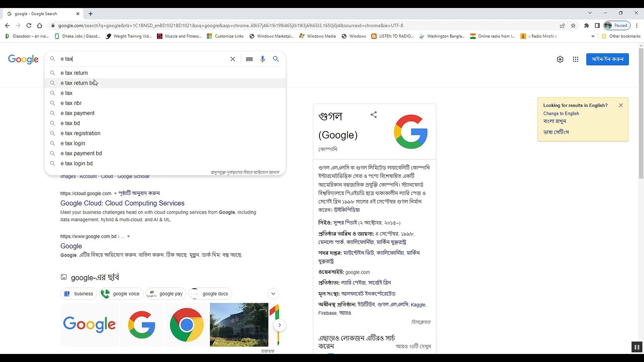Show next images with the right arrow
This screenshot has height=362, width=644.
tap(279, 325)
